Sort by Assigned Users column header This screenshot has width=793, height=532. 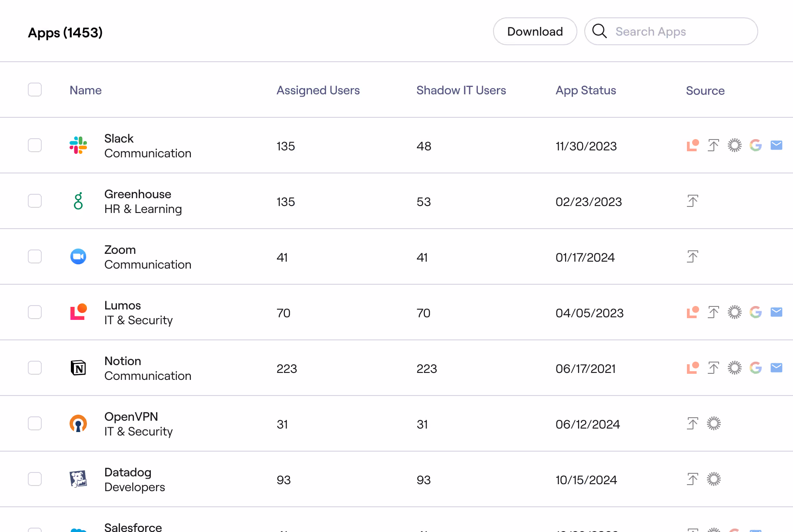pyautogui.click(x=318, y=90)
